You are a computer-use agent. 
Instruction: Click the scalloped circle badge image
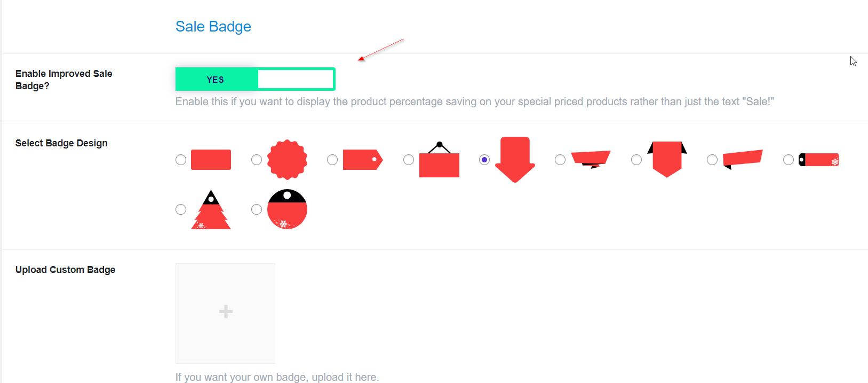[287, 160]
